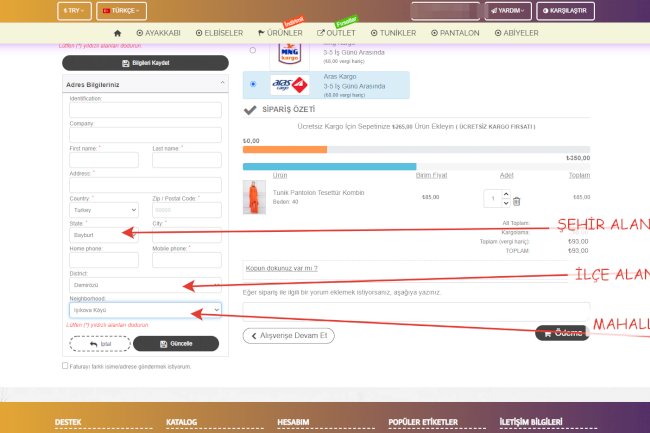Click the Ürün column header
This screenshot has width=650, height=433.
pyautogui.click(x=280, y=175)
